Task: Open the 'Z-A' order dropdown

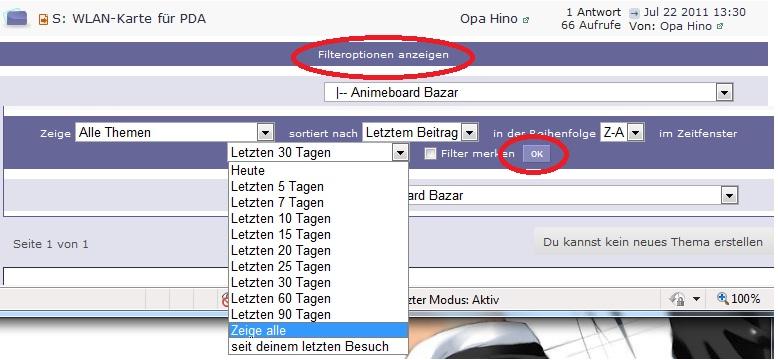Action: 622,132
